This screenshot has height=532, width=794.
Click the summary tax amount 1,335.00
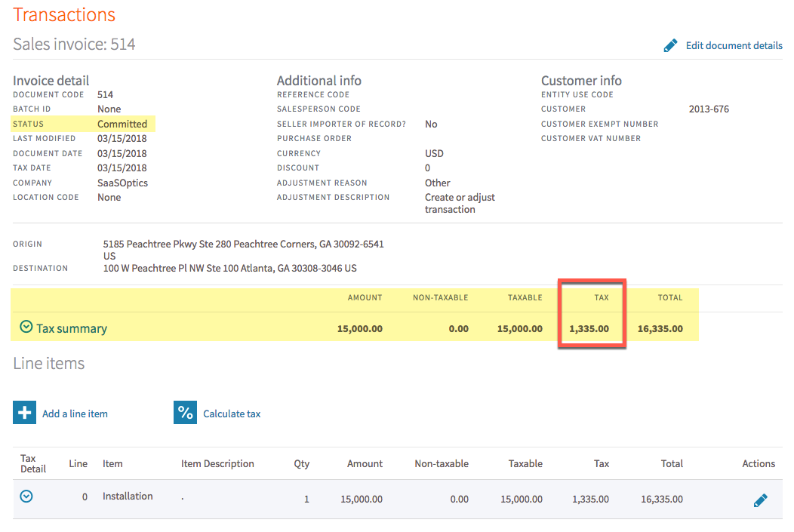tap(589, 328)
